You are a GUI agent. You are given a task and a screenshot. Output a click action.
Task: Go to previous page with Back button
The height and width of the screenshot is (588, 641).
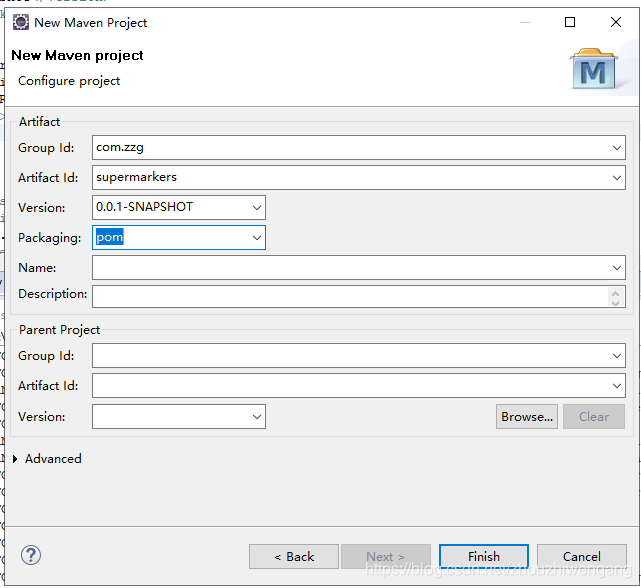[294, 557]
